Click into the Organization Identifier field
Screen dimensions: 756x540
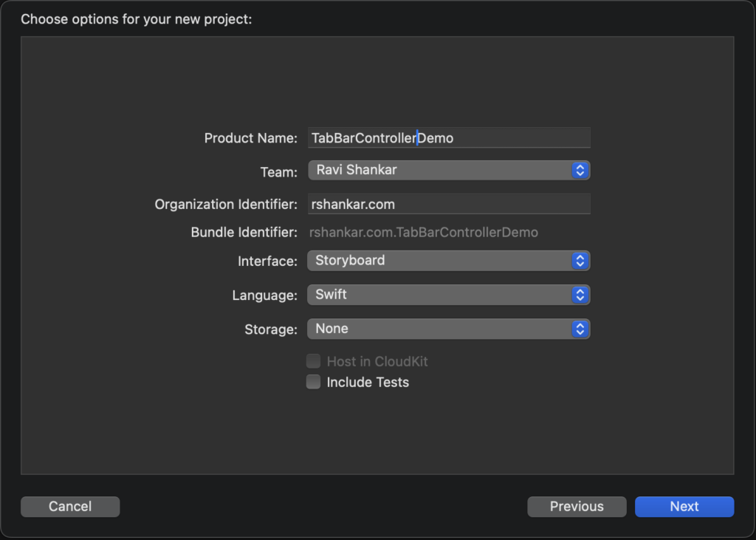pyautogui.click(x=449, y=205)
